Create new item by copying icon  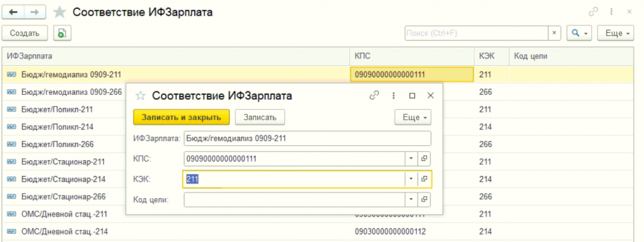click(62, 33)
